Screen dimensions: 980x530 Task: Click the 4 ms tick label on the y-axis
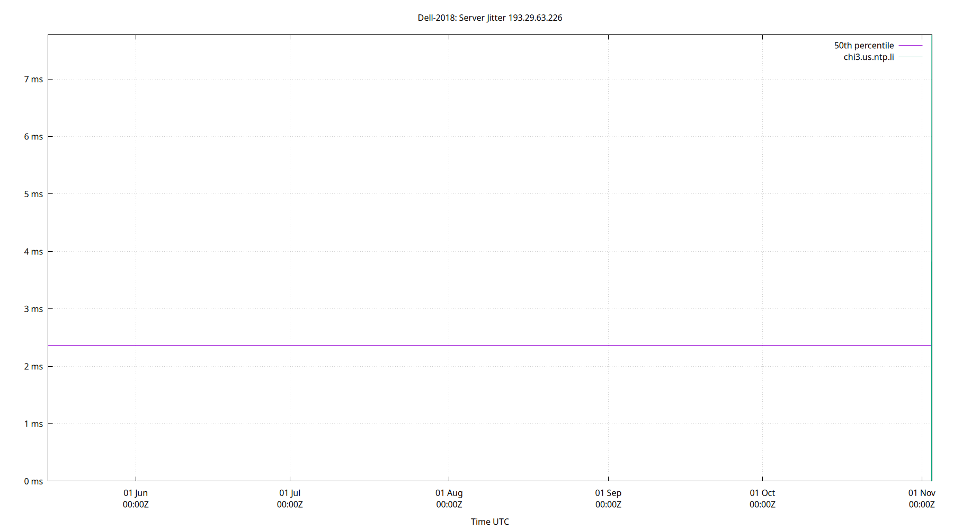pyautogui.click(x=33, y=252)
